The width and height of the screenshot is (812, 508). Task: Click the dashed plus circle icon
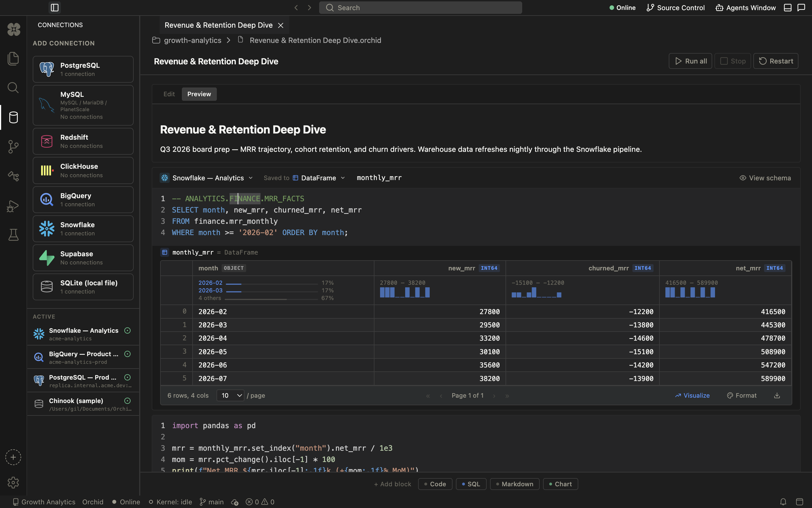[13, 457]
